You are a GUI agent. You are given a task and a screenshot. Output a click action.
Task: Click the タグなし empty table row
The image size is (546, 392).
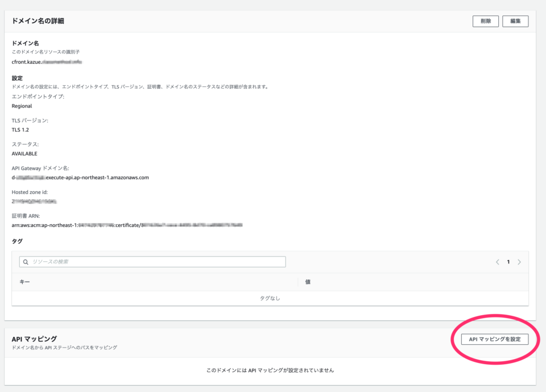click(270, 298)
